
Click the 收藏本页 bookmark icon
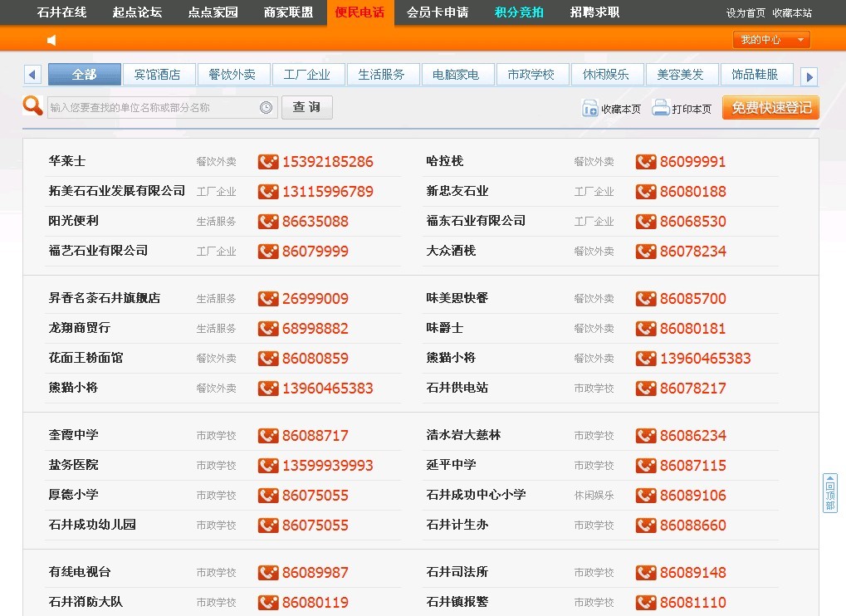(x=590, y=109)
